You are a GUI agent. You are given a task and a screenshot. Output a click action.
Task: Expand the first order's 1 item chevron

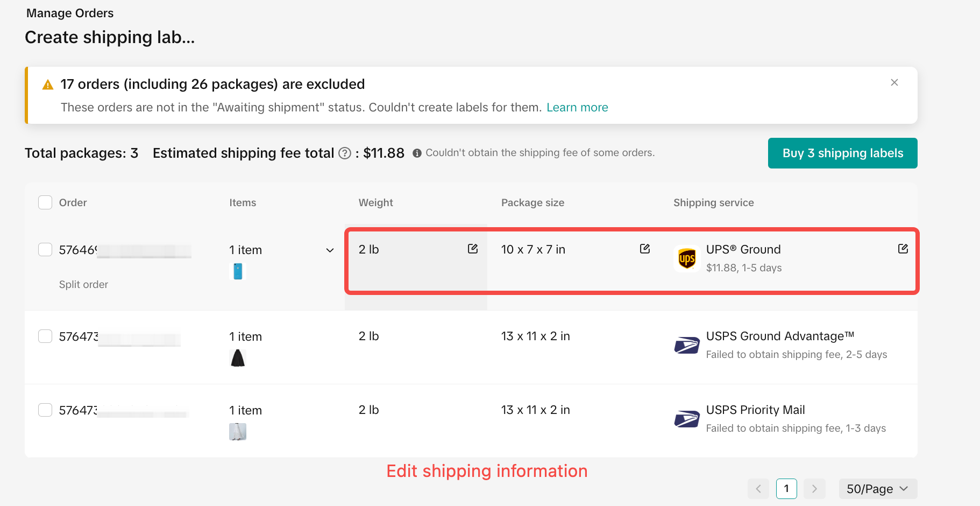pyautogui.click(x=330, y=250)
